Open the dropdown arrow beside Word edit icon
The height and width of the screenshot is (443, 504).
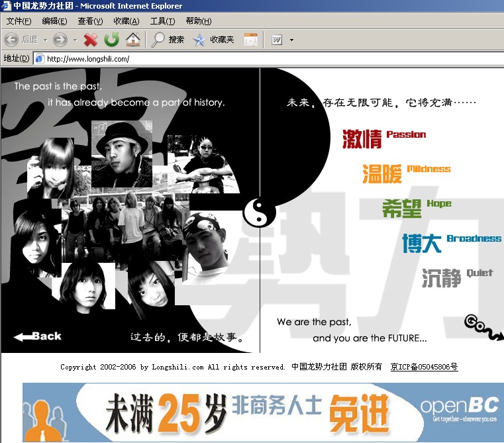291,40
